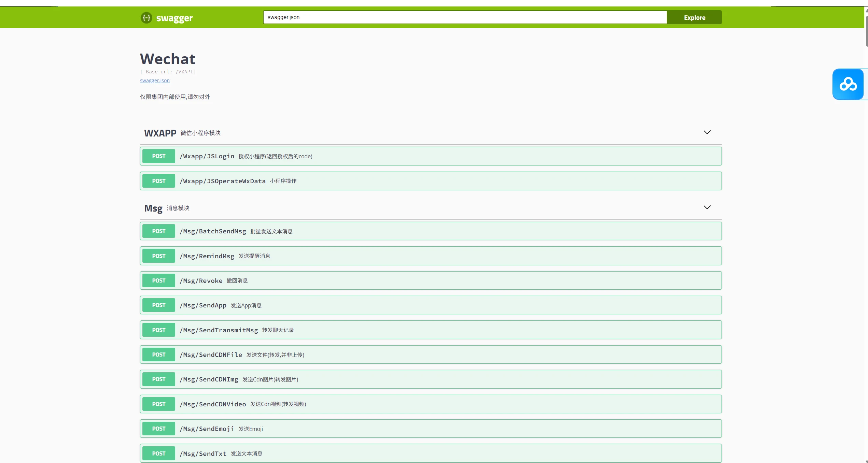The height and width of the screenshot is (463, 868).
Task: Open the blue cloud floating widget
Action: [848, 84]
